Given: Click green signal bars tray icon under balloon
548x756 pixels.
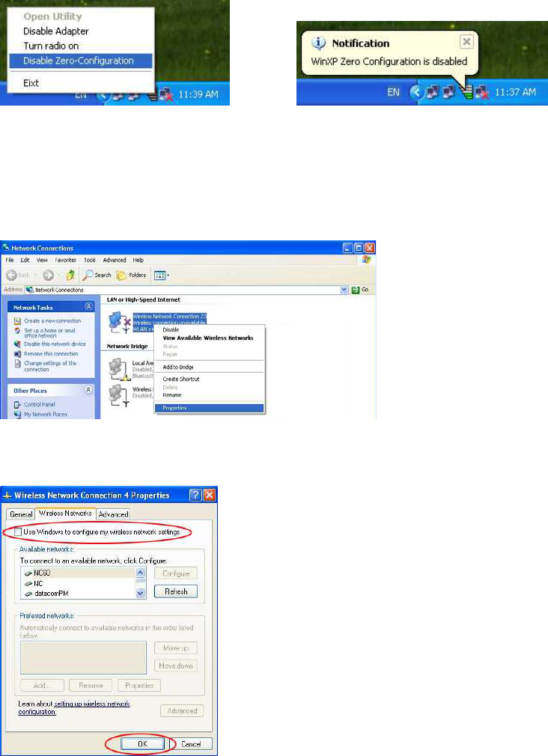Looking at the screenshot, I should [466, 92].
